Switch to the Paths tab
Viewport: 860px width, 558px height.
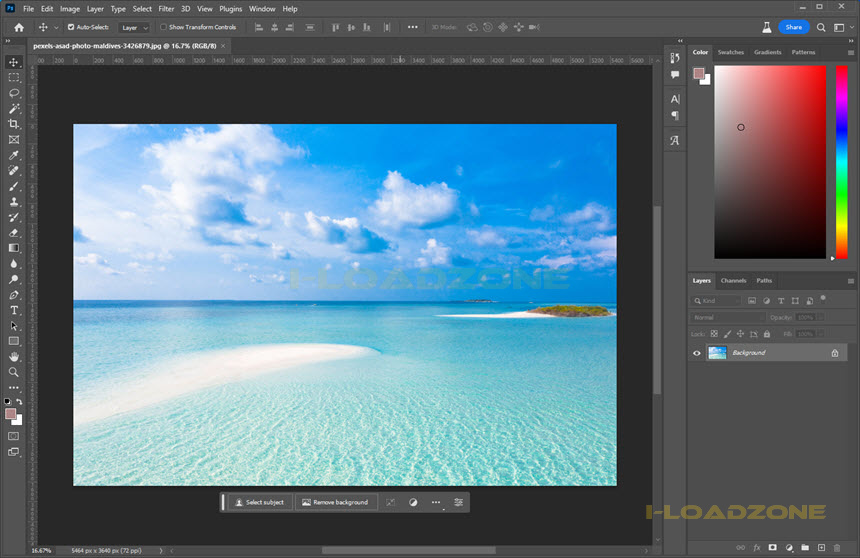click(764, 280)
